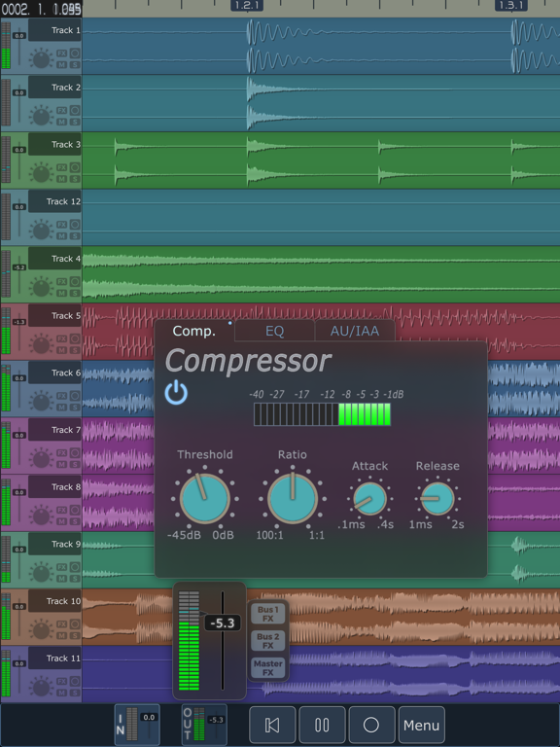Image resolution: width=560 pixels, height=747 pixels.
Task: Open FX for Track 4
Action: [x=62, y=282]
